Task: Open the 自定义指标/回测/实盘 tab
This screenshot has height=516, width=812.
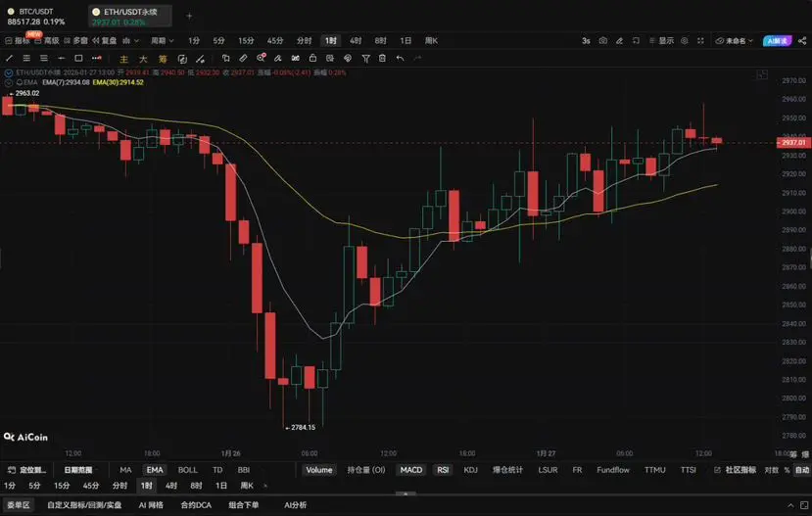Action: [84, 505]
